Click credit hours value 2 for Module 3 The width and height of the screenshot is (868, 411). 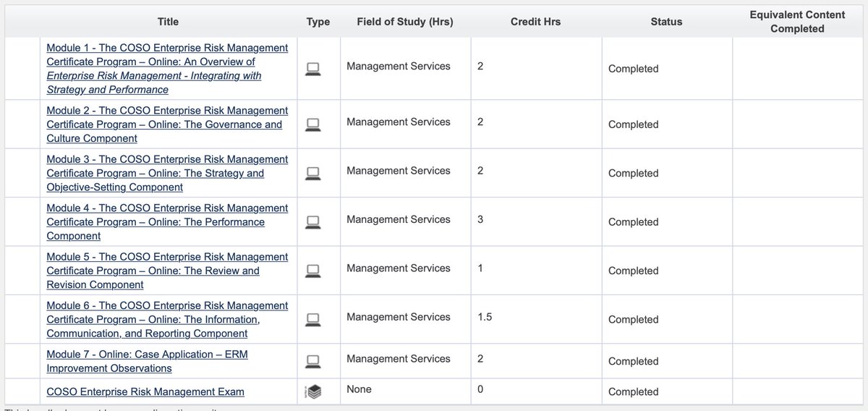pos(481,170)
